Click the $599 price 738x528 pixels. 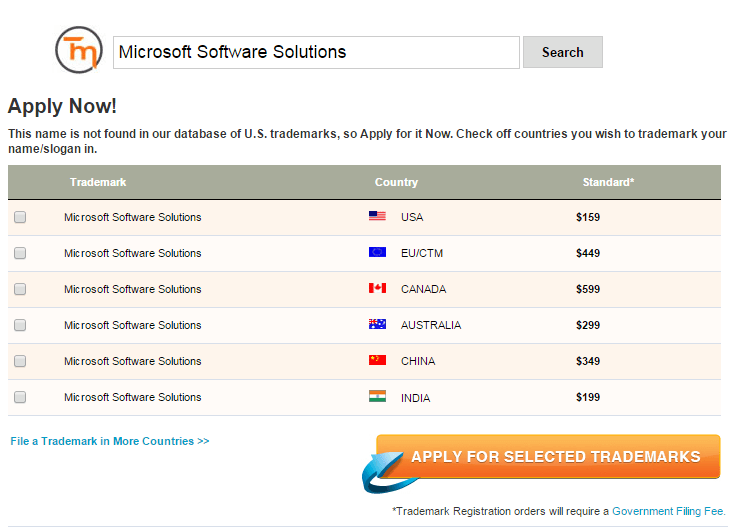pyautogui.click(x=588, y=289)
